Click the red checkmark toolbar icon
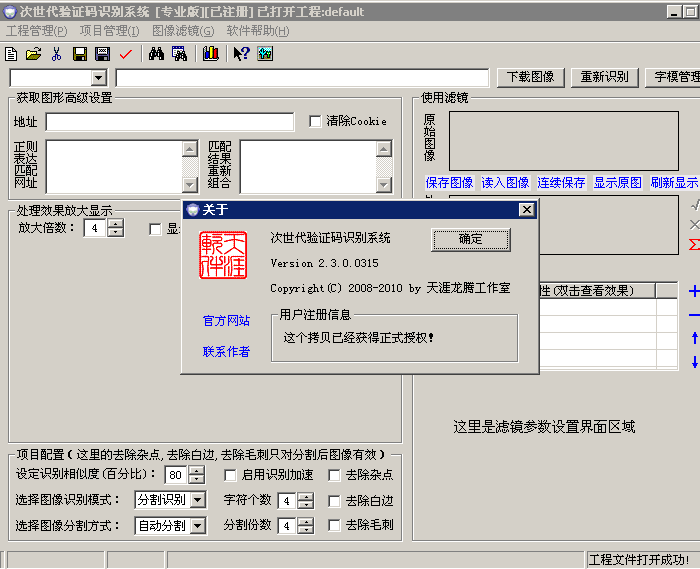 point(125,54)
